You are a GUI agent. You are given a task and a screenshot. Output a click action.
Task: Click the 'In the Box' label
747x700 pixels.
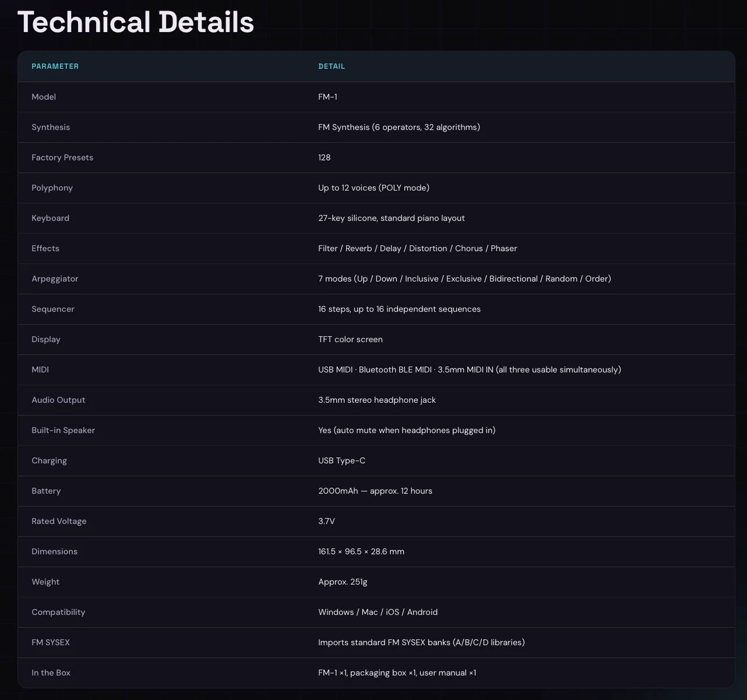coord(51,674)
